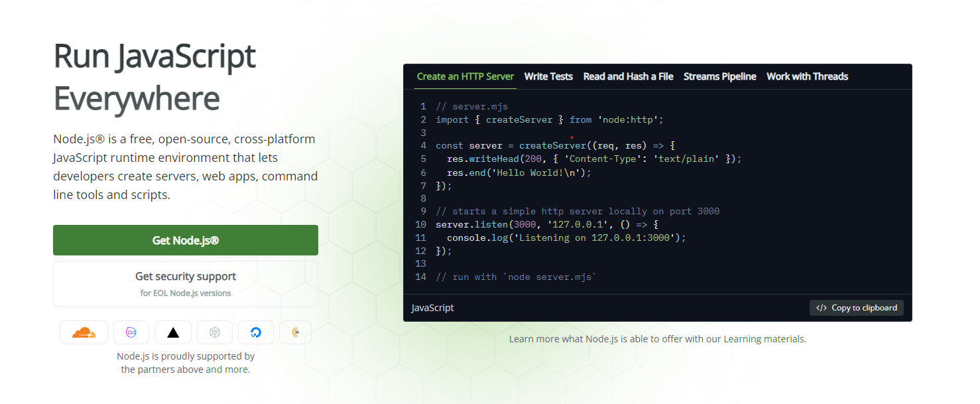980x404 pixels.
Task: Click the server.listen(3000) code line
Action: click(x=547, y=224)
